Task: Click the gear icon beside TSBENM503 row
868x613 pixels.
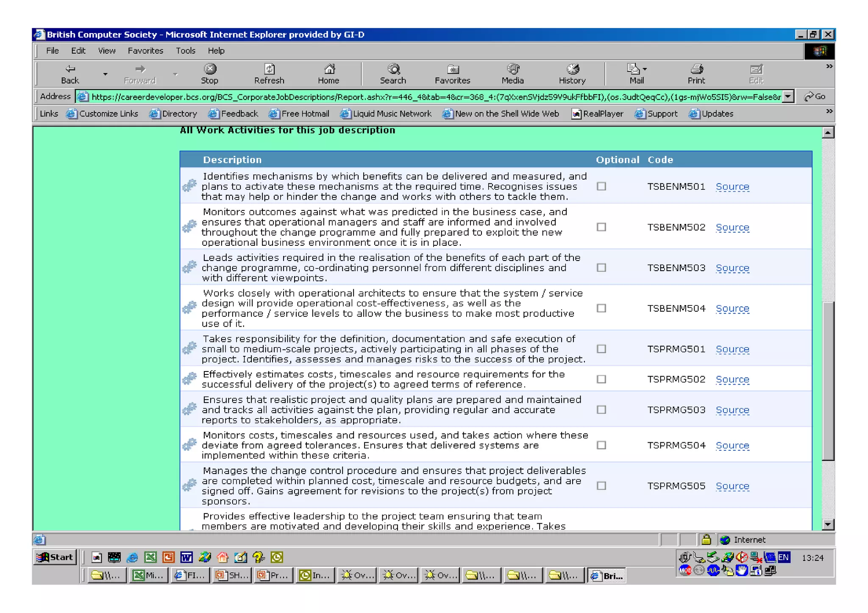Action: coord(189,267)
